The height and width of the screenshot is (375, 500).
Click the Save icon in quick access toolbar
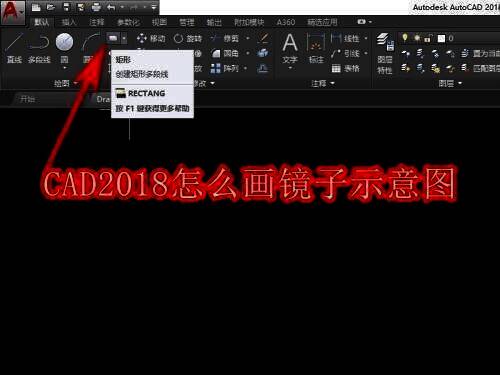[66, 7]
